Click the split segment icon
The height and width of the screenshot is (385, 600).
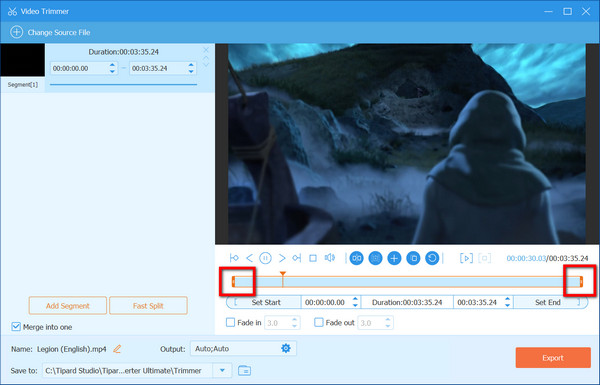pos(356,258)
